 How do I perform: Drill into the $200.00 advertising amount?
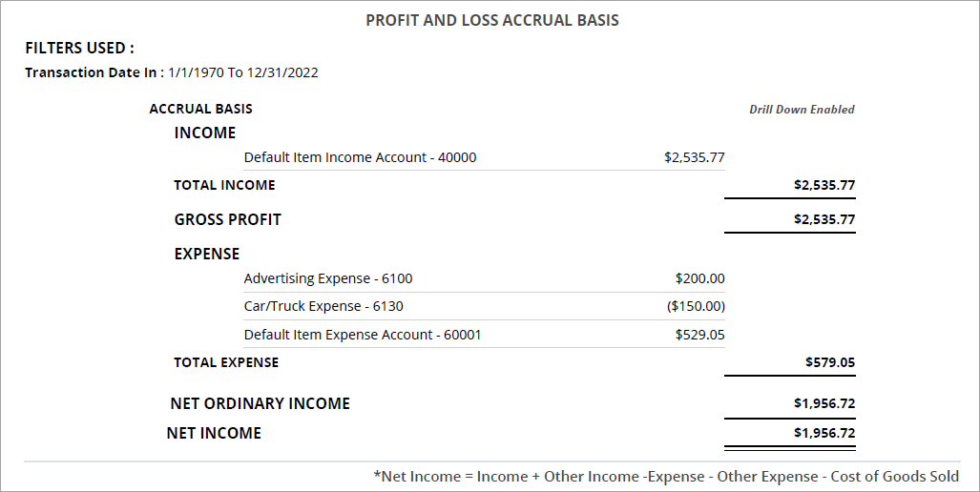699,278
